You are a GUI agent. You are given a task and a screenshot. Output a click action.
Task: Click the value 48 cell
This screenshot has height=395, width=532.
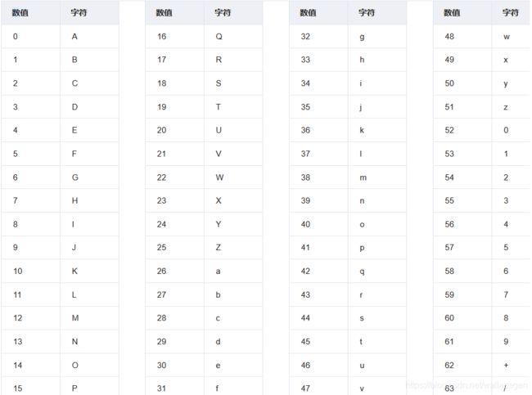point(462,37)
